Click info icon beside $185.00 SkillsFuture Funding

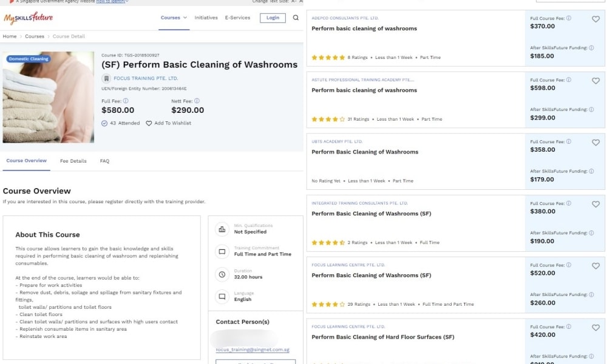[x=591, y=48]
